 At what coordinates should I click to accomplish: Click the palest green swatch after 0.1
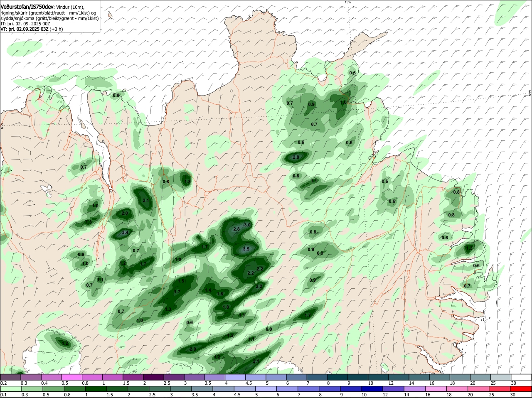click(10, 388)
